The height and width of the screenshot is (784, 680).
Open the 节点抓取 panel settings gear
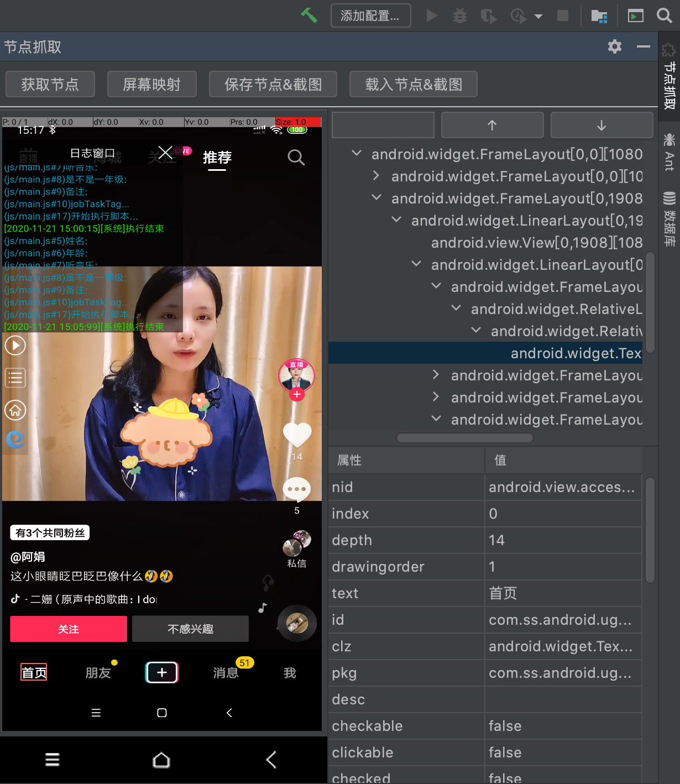pos(614,46)
